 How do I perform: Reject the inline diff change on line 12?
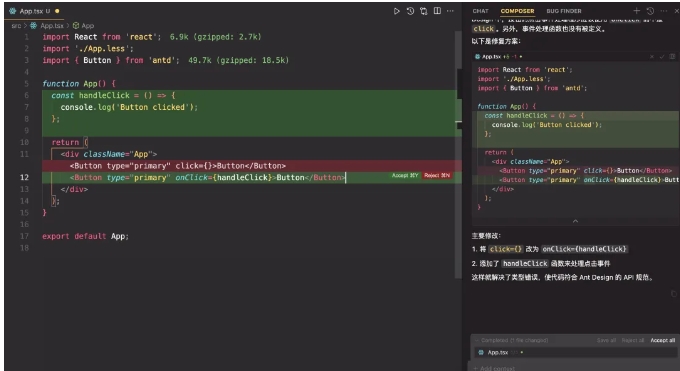point(437,175)
